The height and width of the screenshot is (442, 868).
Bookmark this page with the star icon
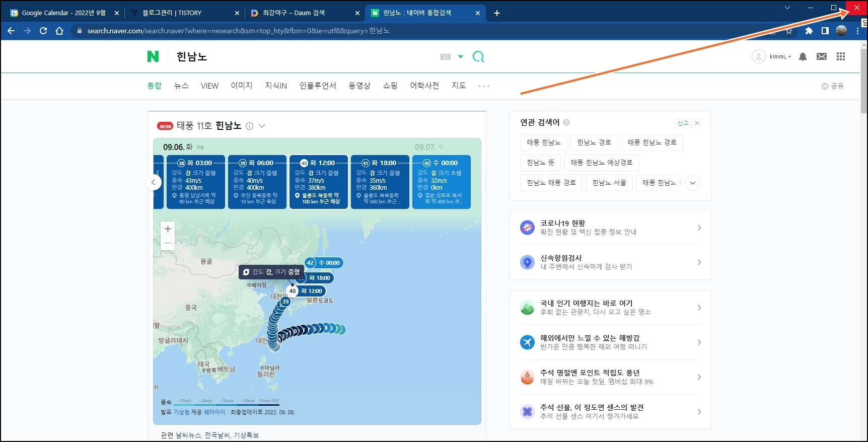point(789,31)
